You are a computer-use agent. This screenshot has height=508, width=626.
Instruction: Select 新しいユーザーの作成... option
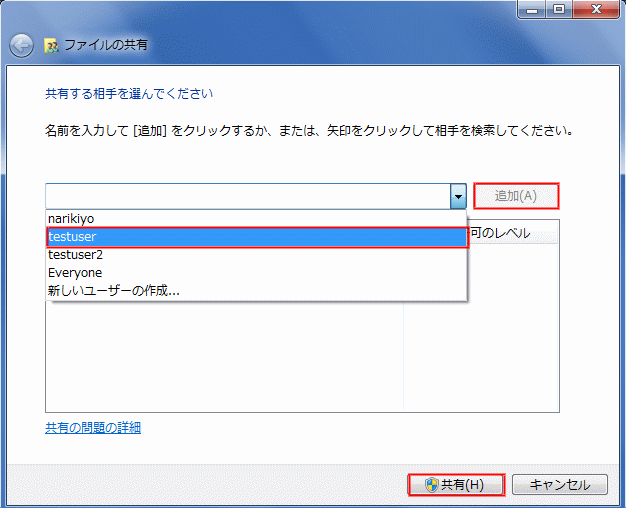(256, 290)
